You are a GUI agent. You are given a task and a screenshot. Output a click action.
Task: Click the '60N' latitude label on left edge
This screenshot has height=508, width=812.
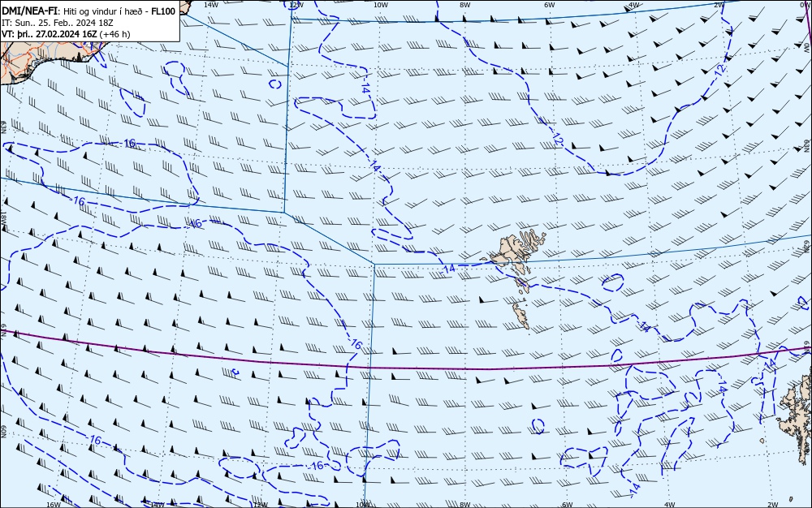pyautogui.click(x=3, y=432)
